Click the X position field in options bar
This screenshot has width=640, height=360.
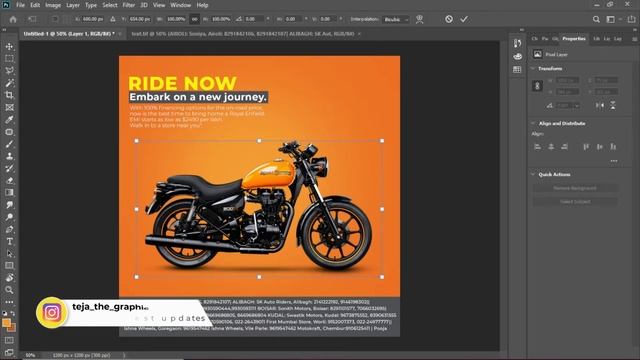click(93, 19)
